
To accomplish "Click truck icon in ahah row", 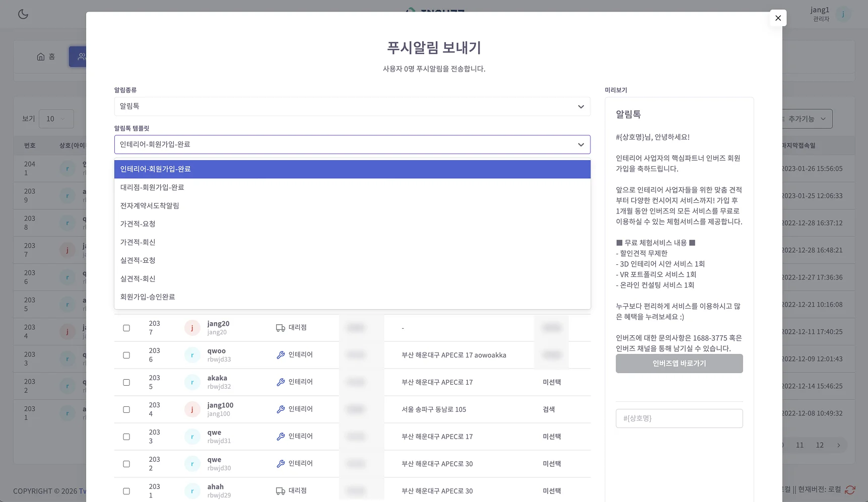I will tap(281, 491).
